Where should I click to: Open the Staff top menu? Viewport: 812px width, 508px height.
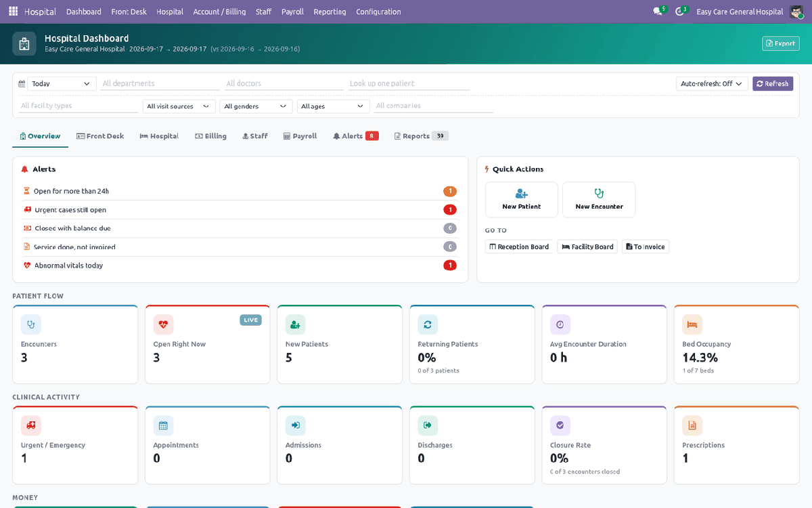[263, 12]
